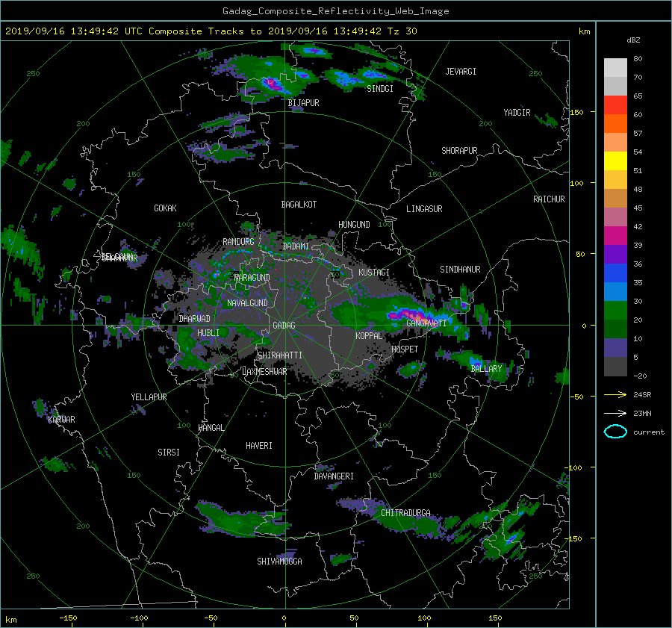Click the DHARWAD city label

[194, 319]
